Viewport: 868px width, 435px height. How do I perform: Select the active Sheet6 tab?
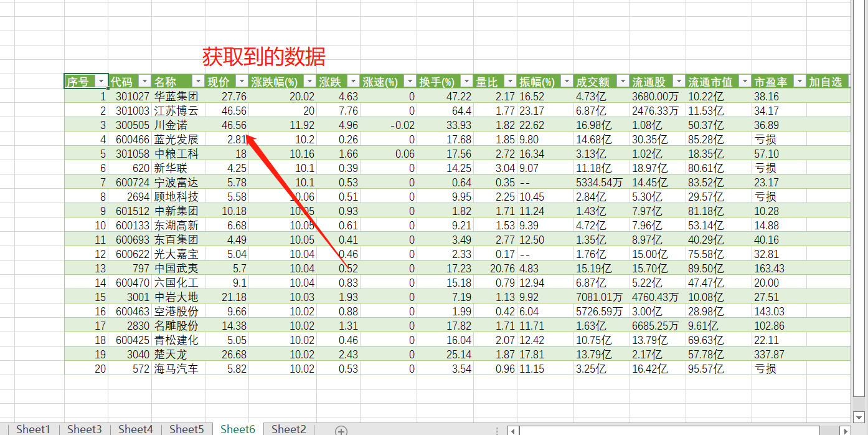point(238,429)
